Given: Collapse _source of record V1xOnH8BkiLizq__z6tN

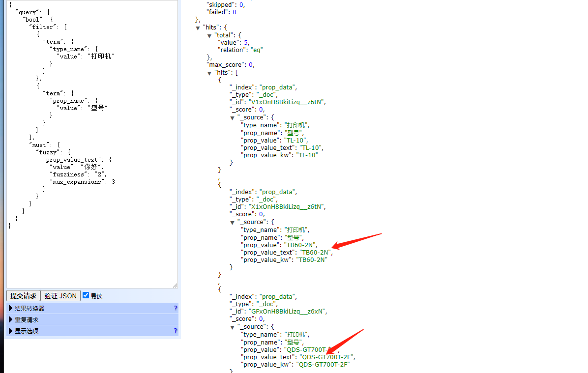Looking at the screenshot, I should pos(233,118).
